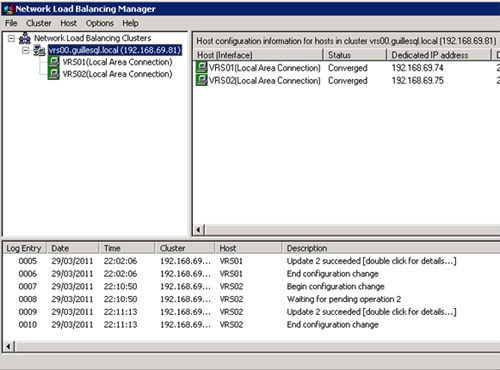Open the Help menu
Viewport: 500px width, 370px height.
point(130,23)
